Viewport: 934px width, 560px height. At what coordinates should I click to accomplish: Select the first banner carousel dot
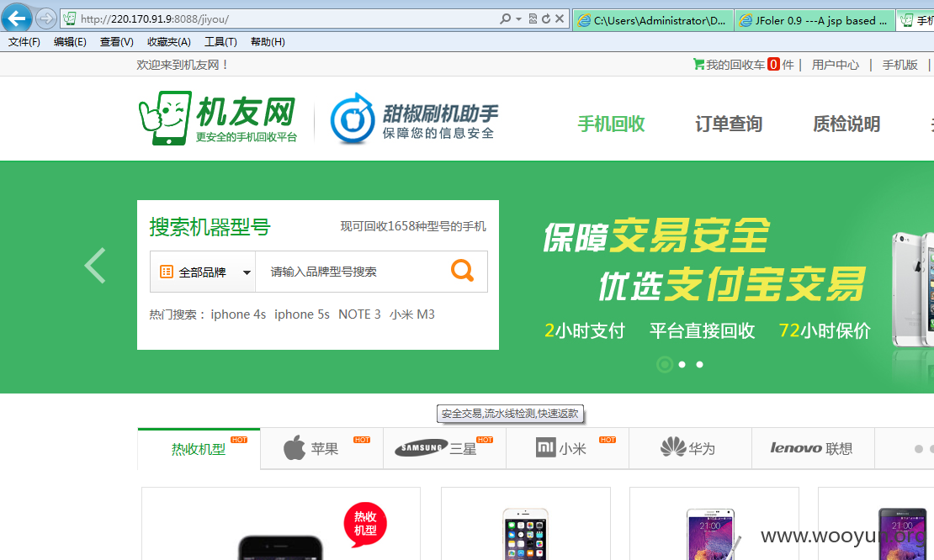[x=665, y=364]
